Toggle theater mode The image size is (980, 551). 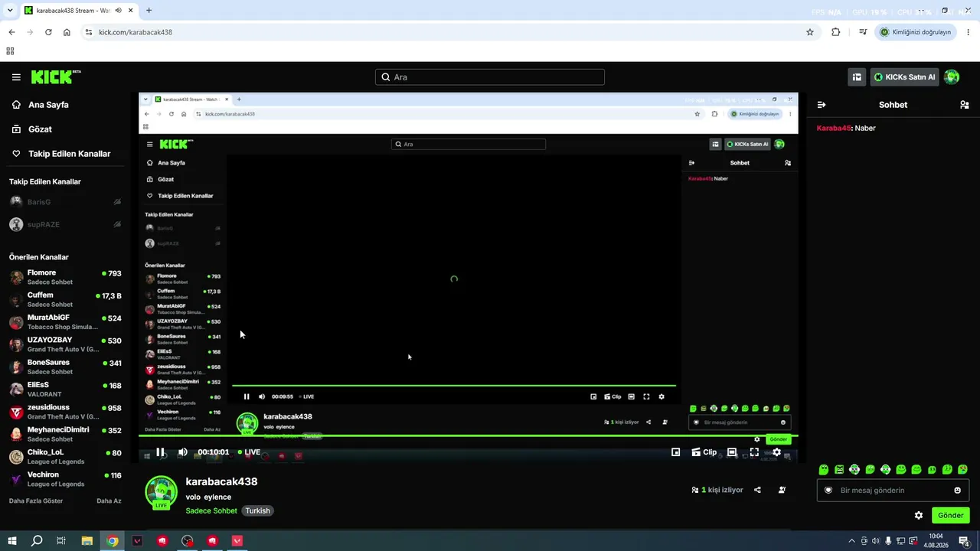click(x=732, y=452)
